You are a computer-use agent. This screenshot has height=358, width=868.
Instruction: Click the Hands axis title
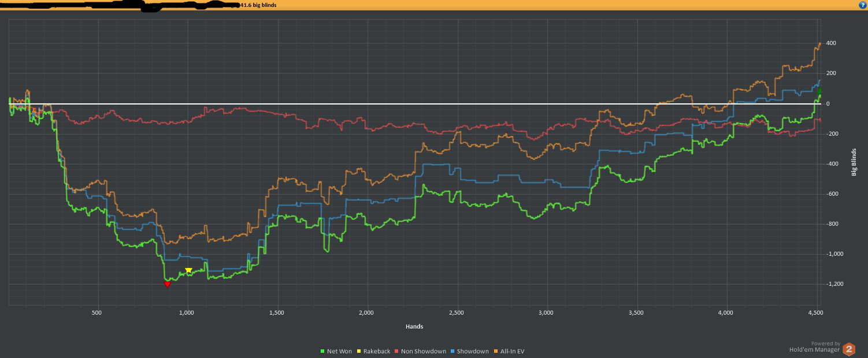(414, 326)
